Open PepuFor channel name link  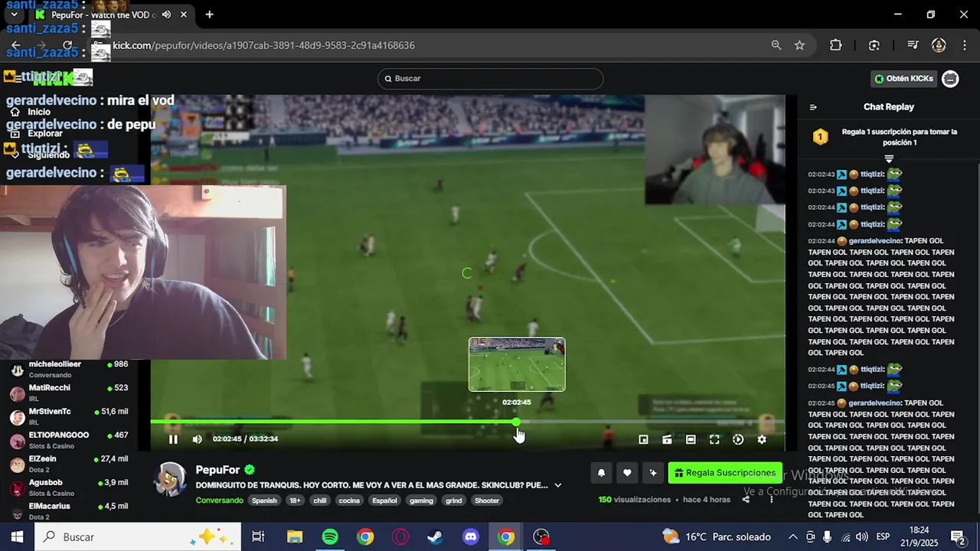pos(217,470)
